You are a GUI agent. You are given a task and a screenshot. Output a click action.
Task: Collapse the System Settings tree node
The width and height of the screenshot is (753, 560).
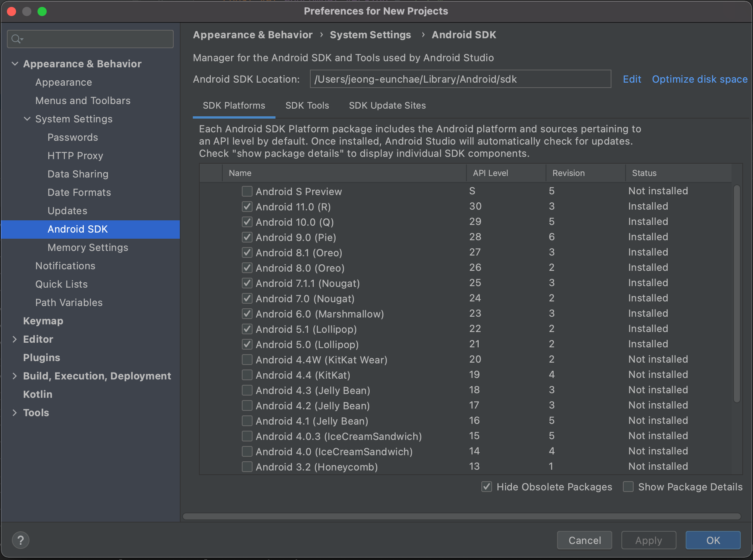click(x=27, y=119)
